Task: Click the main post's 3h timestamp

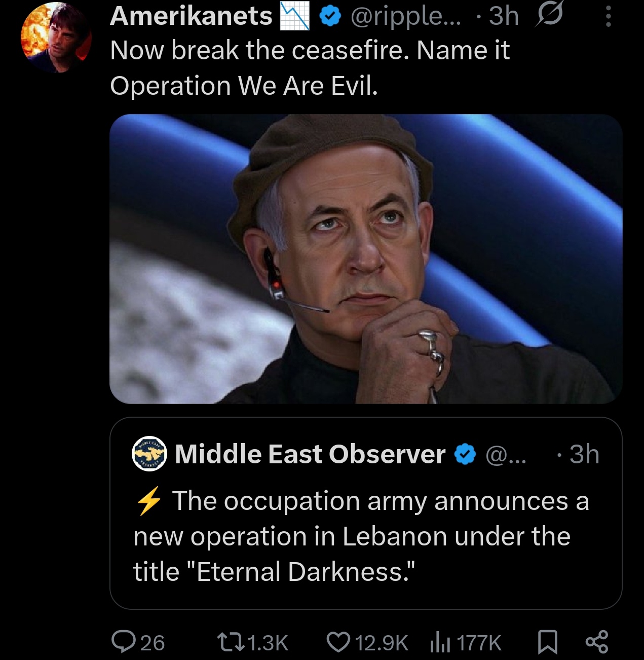Action: click(x=504, y=17)
